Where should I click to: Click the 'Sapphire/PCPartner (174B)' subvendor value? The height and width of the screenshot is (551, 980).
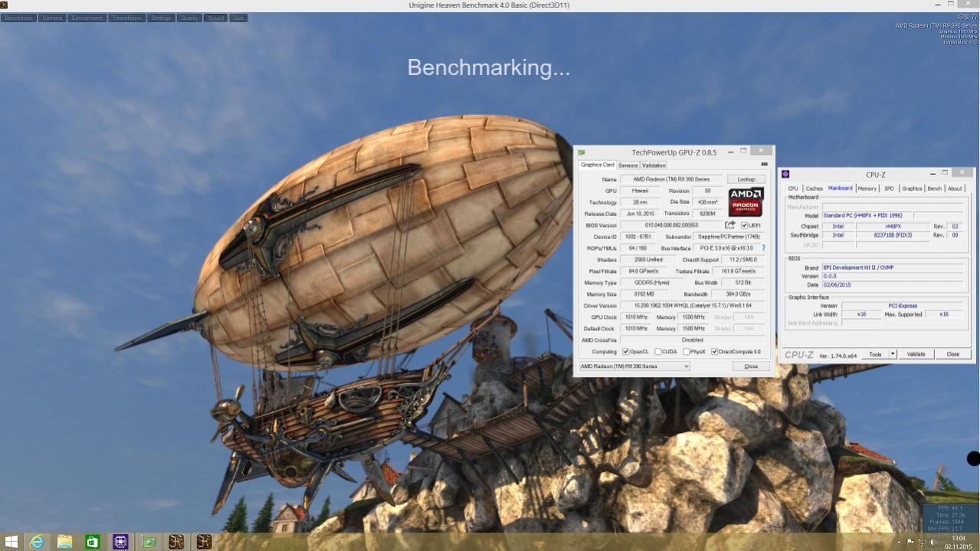[x=729, y=237]
